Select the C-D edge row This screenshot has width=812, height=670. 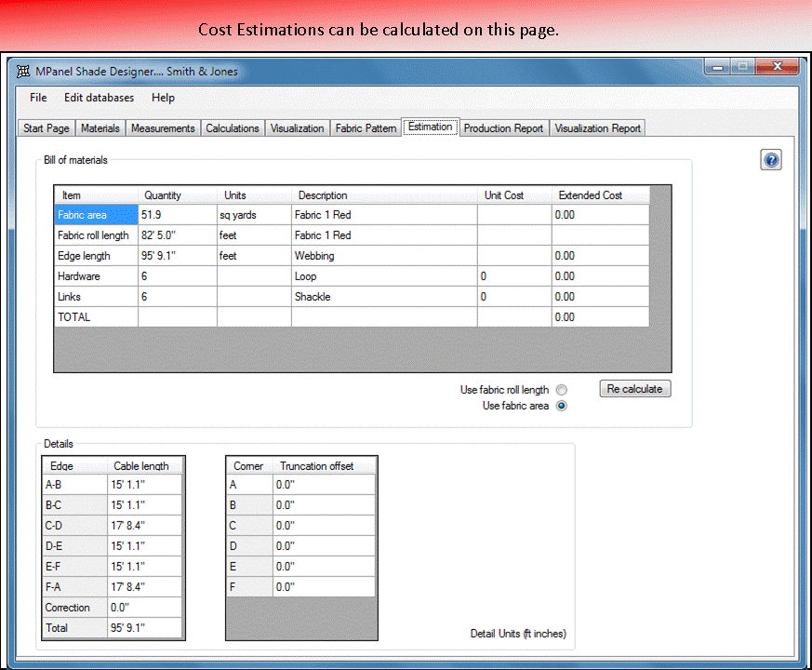tap(113, 526)
